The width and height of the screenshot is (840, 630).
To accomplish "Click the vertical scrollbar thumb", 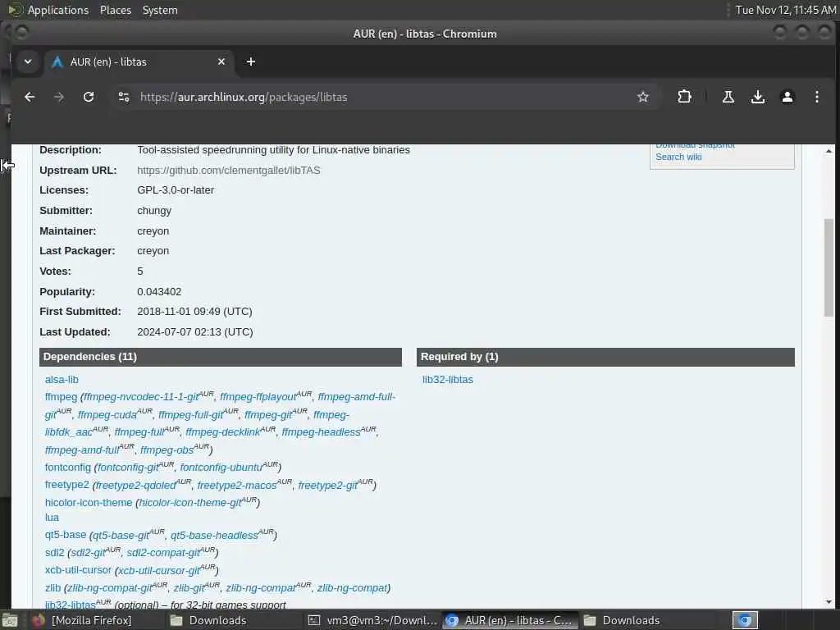I will point(829,268).
